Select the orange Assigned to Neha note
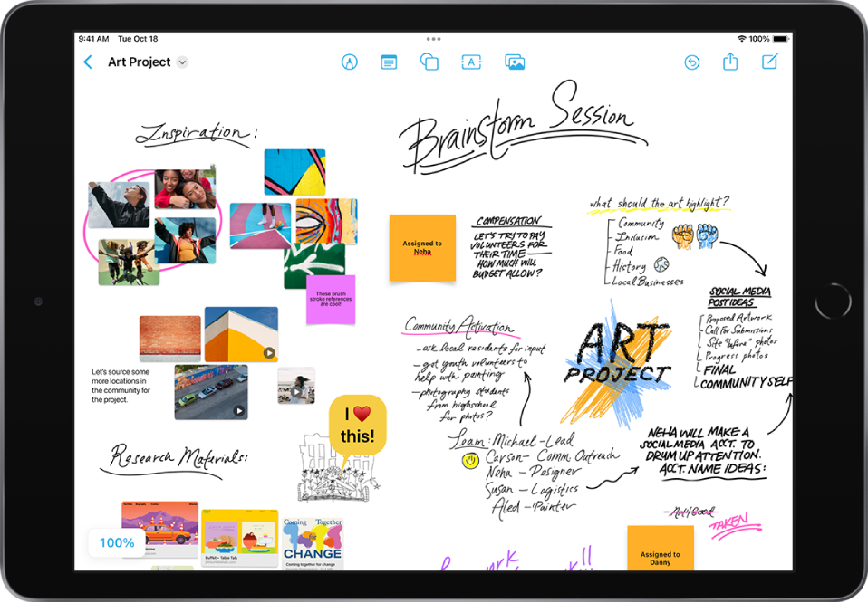The height and width of the screenshot is (603, 868). (x=423, y=247)
